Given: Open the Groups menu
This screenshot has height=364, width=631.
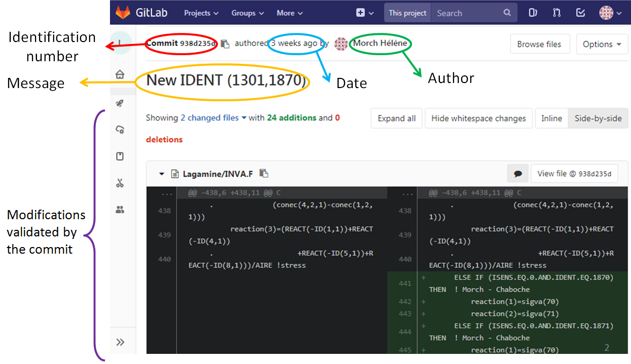Looking at the screenshot, I should tap(247, 13).
